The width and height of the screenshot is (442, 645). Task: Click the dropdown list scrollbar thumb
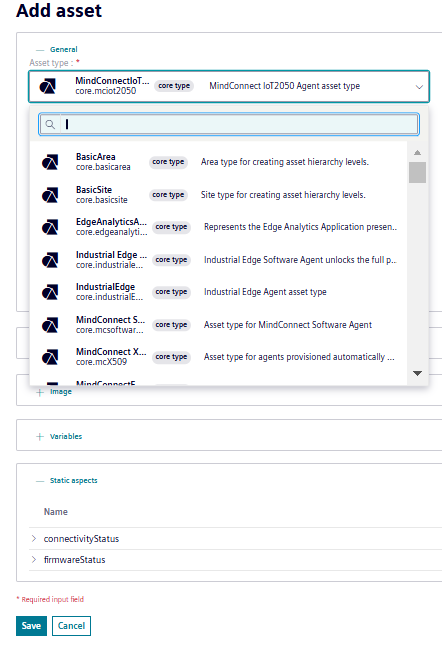pyautogui.click(x=417, y=172)
